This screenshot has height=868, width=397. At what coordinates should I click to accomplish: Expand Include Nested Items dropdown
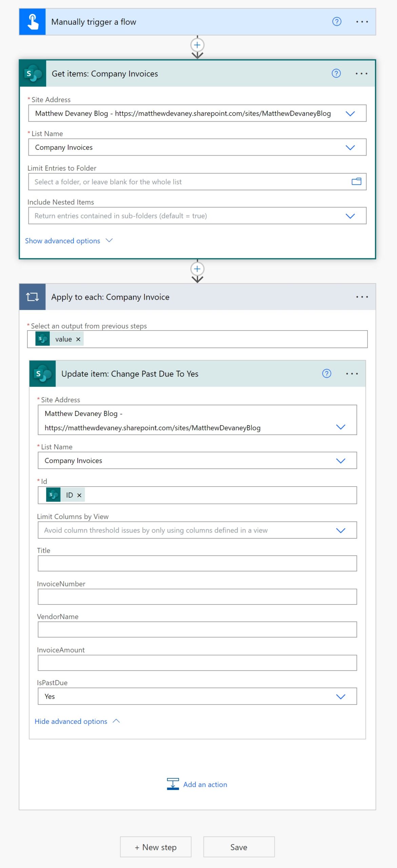pos(350,216)
